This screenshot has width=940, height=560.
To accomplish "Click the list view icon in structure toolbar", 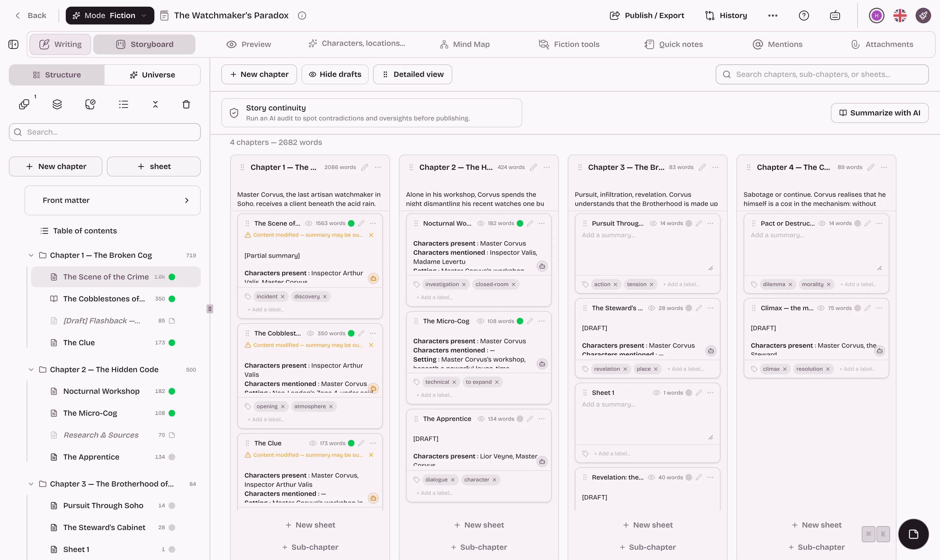I will coord(124,105).
